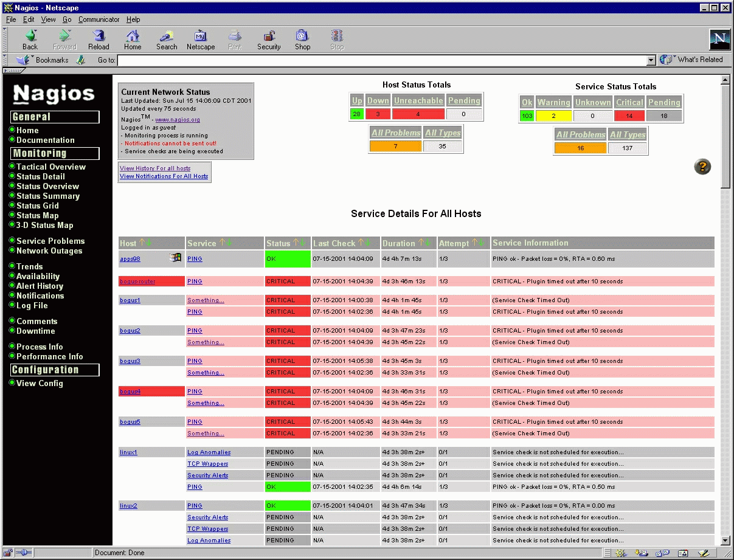The image size is (734, 560).
Task: Click host All Problems header link
Action: tap(396, 133)
